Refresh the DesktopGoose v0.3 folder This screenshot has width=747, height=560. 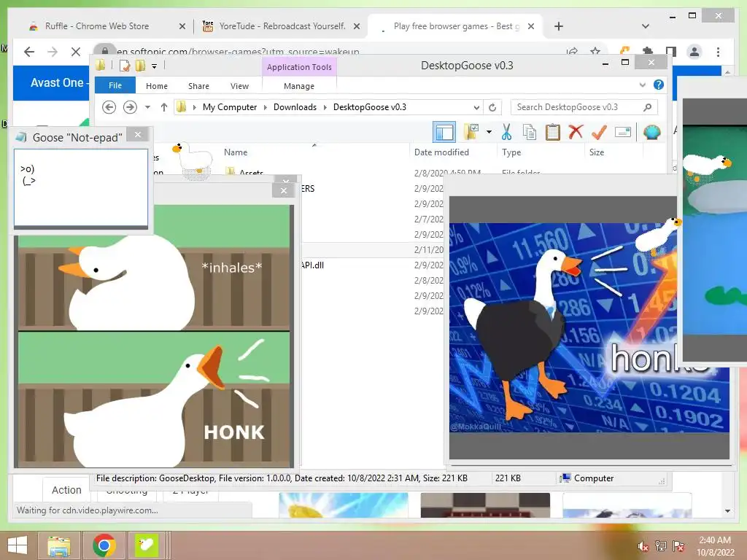(x=492, y=107)
